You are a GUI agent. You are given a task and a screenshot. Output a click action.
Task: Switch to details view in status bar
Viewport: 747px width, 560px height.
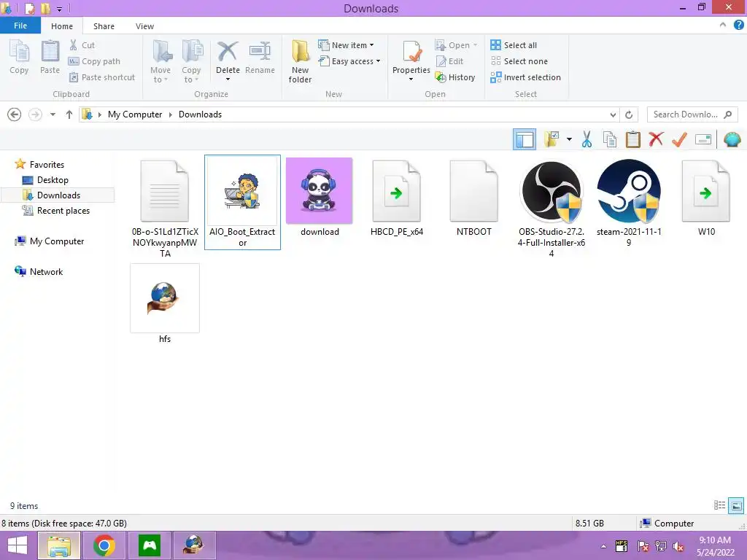[x=719, y=505]
